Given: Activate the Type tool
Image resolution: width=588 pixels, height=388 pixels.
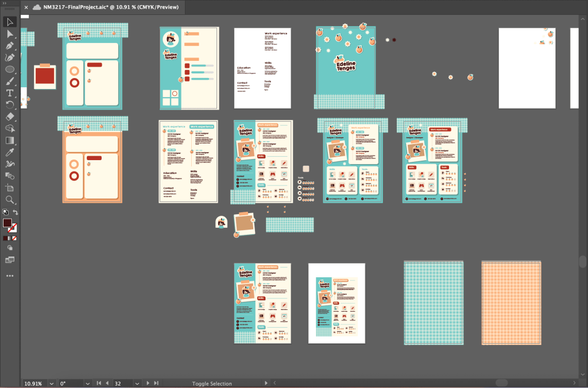Looking at the screenshot, I should point(10,93).
